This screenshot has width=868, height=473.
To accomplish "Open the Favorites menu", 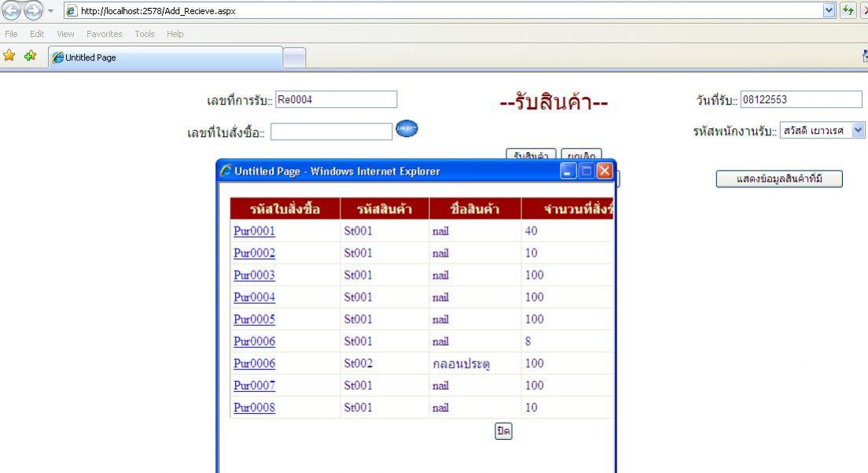I will pos(104,34).
